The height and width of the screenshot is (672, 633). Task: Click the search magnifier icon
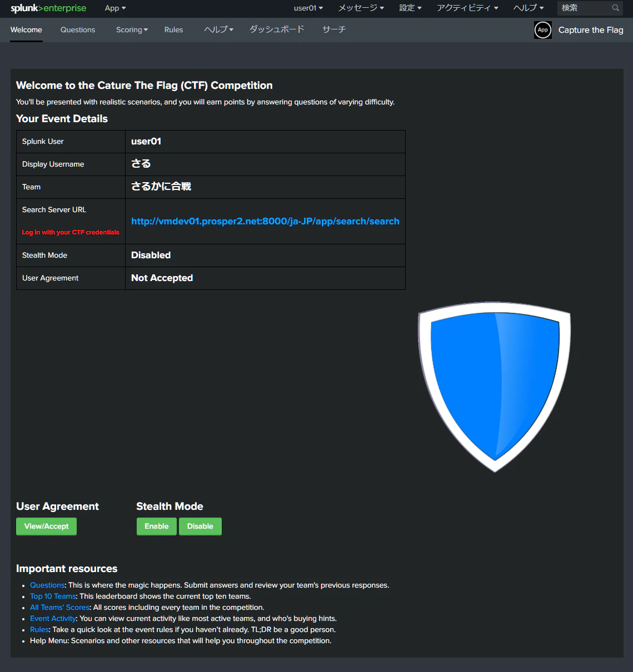(616, 8)
